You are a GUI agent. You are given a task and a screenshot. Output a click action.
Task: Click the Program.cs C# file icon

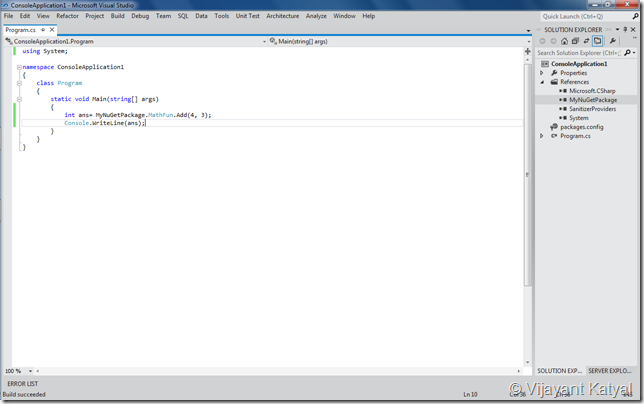554,136
